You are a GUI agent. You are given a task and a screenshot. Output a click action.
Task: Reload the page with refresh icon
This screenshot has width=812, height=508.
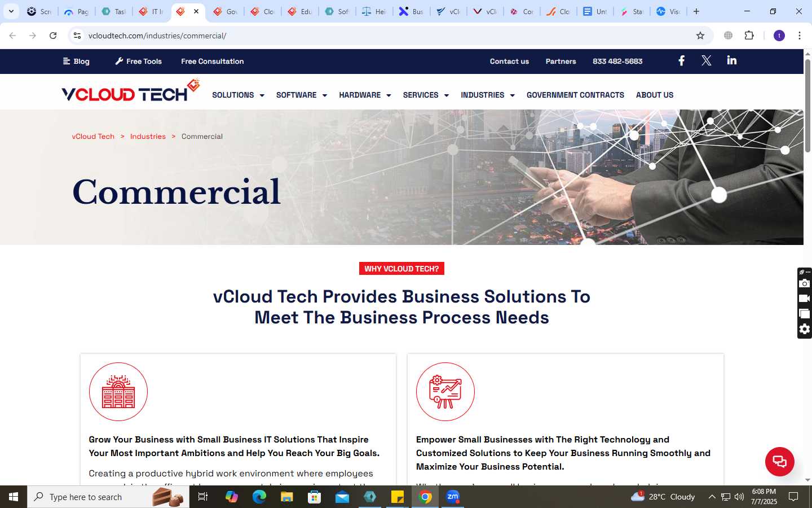53,36
